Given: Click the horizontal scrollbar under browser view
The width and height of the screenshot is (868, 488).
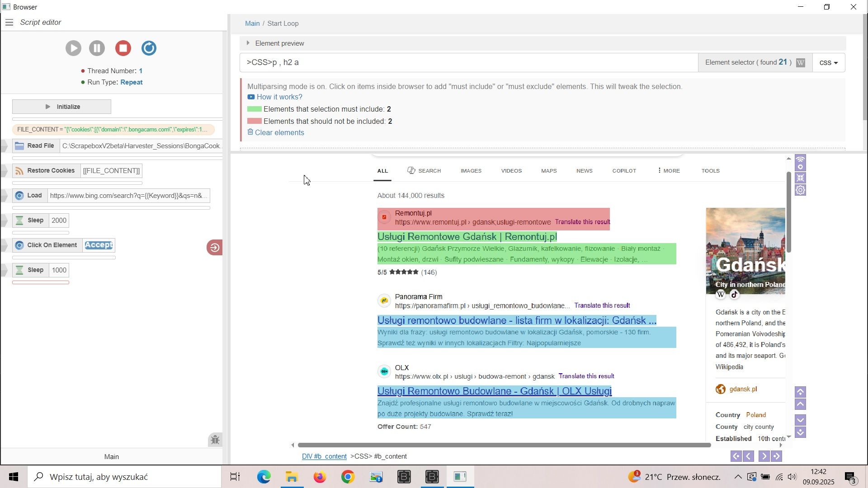Looking at the screenshot, I should [504, 446].
